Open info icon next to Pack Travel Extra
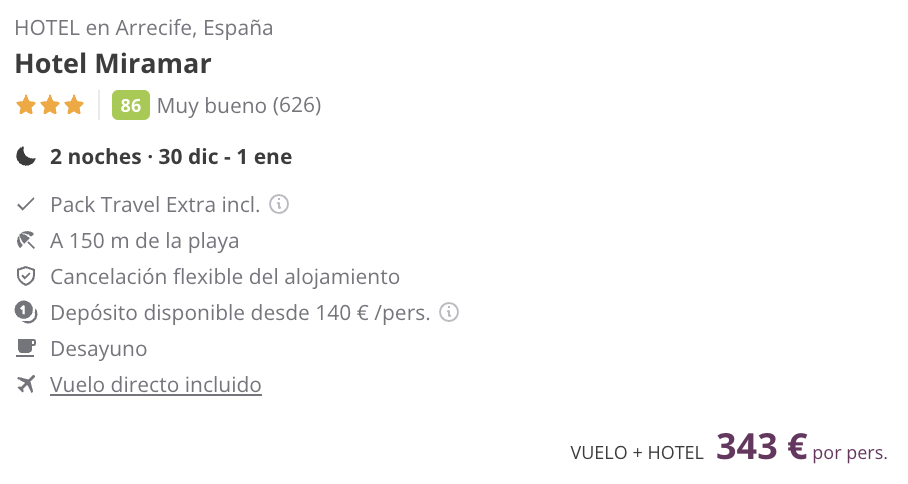This screenshot has height=484, width=908. [x=279, y=204]
